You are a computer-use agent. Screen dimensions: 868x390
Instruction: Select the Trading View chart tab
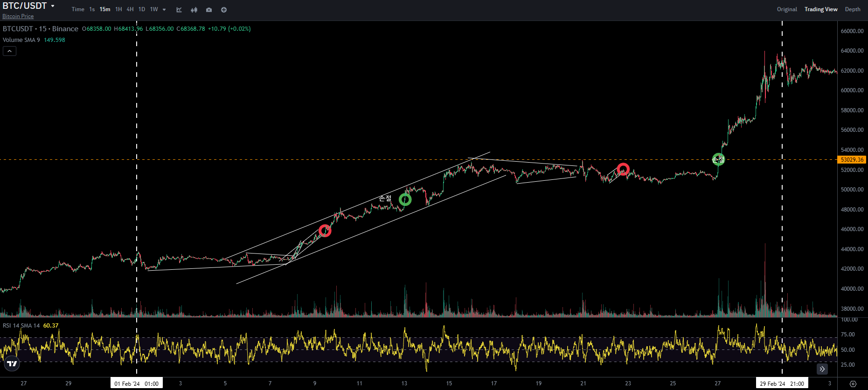coord(821,9)
